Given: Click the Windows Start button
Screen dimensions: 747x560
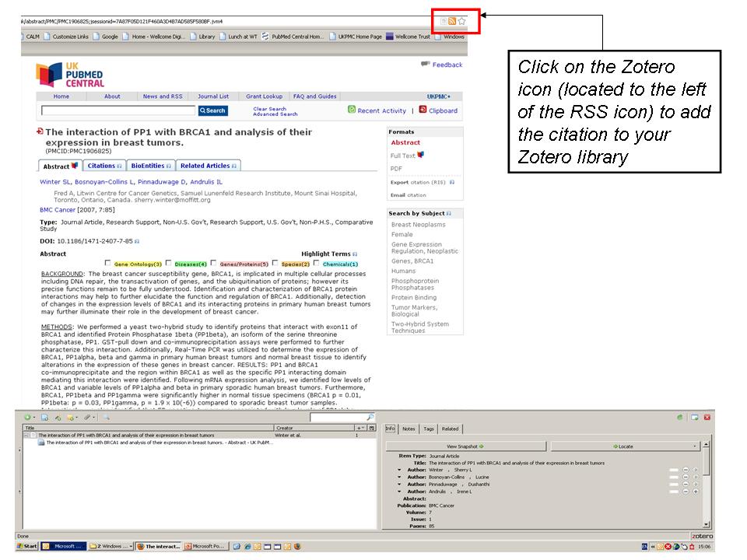Looking at the screenshot, I should tap(27, 547).
